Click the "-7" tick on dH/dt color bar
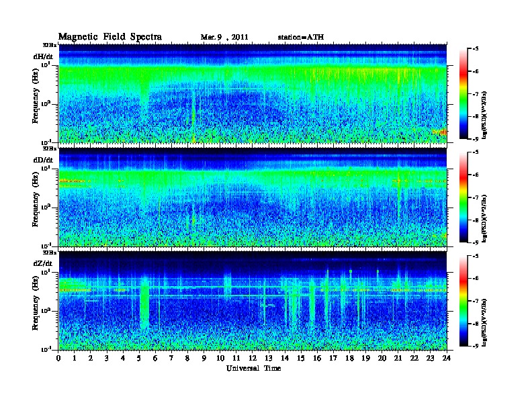 click(x=475, y=94)
